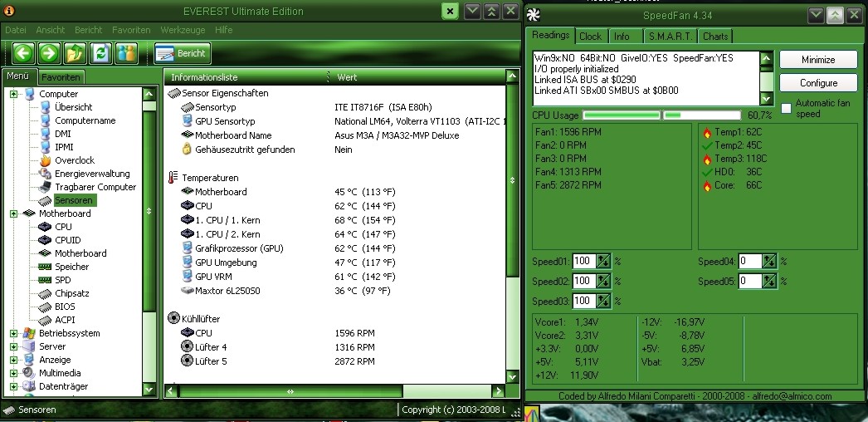The height and width of the screenshot is (422, 868).
Task: Expand the Betriebssystem tree node
Action: pos(13,333)
